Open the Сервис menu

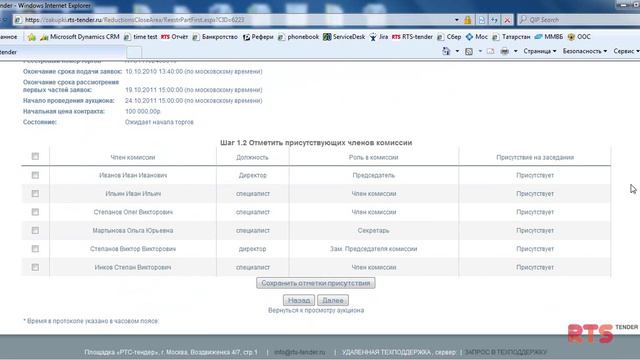626,51
